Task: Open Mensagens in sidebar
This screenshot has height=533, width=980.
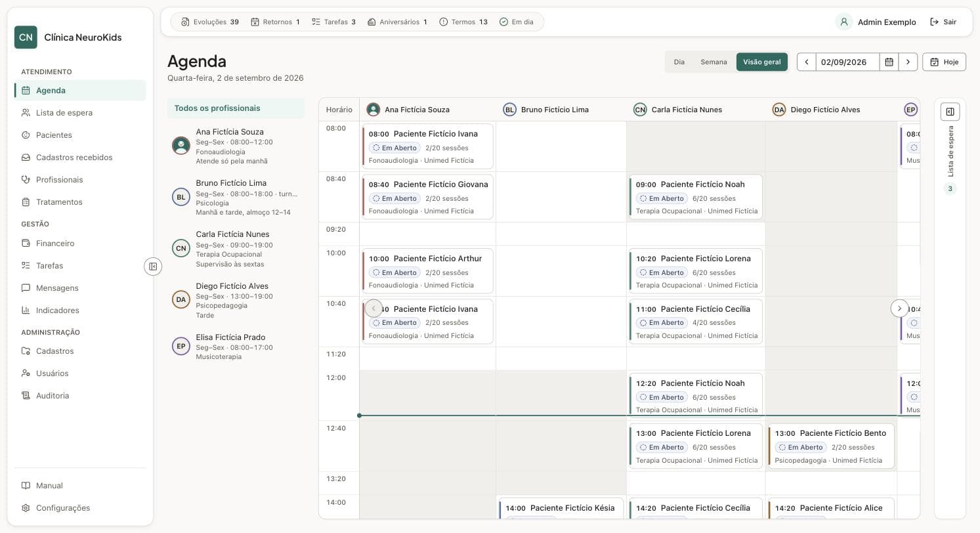Action: 80,288
